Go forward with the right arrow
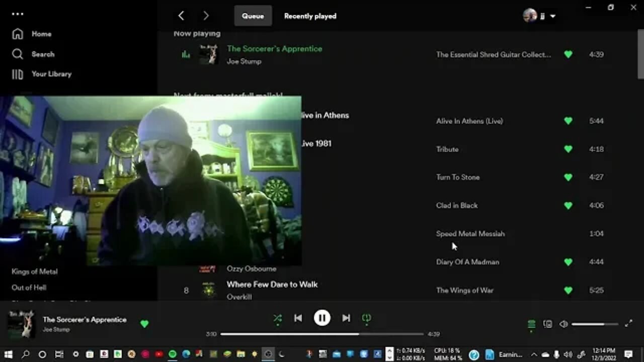This screenshot has height=362, width=644. (x=206, y=16)
